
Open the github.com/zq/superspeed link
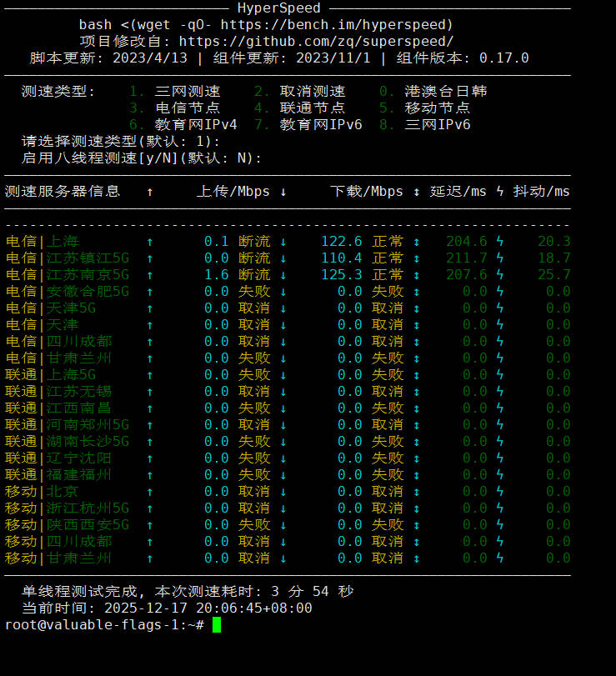pyautogui.click(x=317, y=42)
